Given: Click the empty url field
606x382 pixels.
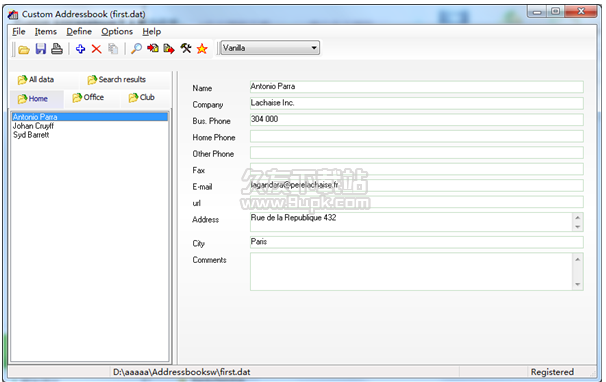Looking at the screenshot, I should (x=417, y=202).
